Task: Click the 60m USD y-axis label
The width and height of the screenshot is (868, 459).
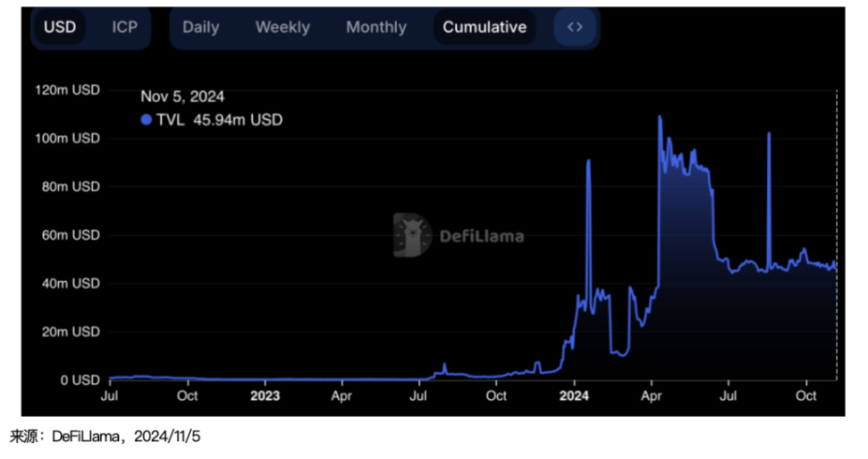Action: click(71, 235)
